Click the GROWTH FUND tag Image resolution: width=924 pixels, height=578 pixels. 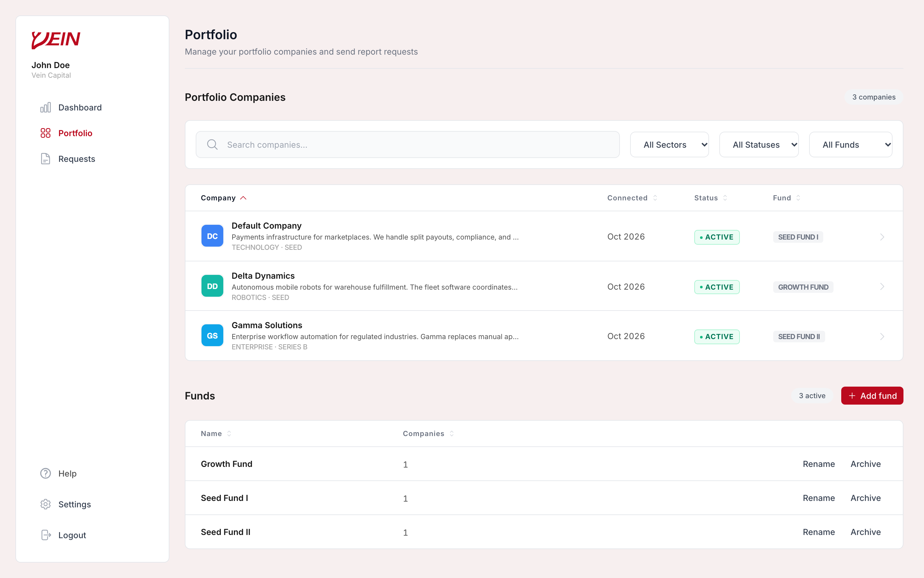tap(803, 287)
